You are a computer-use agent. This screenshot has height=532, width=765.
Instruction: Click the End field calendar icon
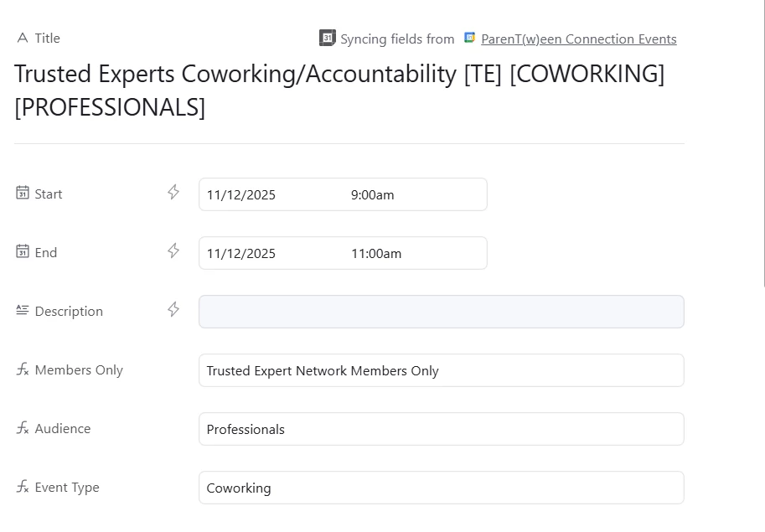pos(23,251)
